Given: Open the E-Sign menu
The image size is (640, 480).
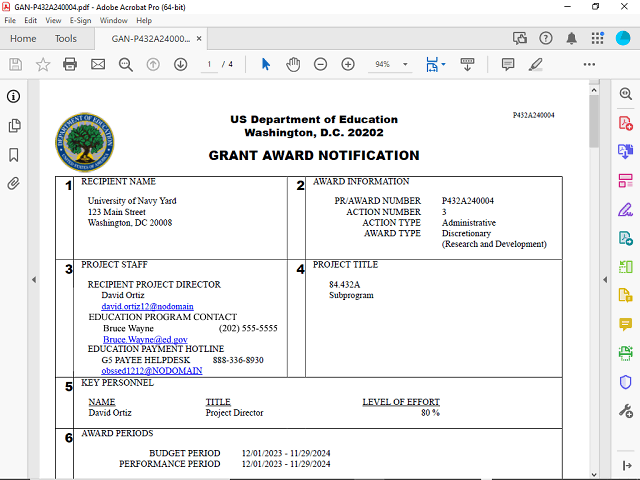Looking at the screenshot, I should tap(80, 20).
